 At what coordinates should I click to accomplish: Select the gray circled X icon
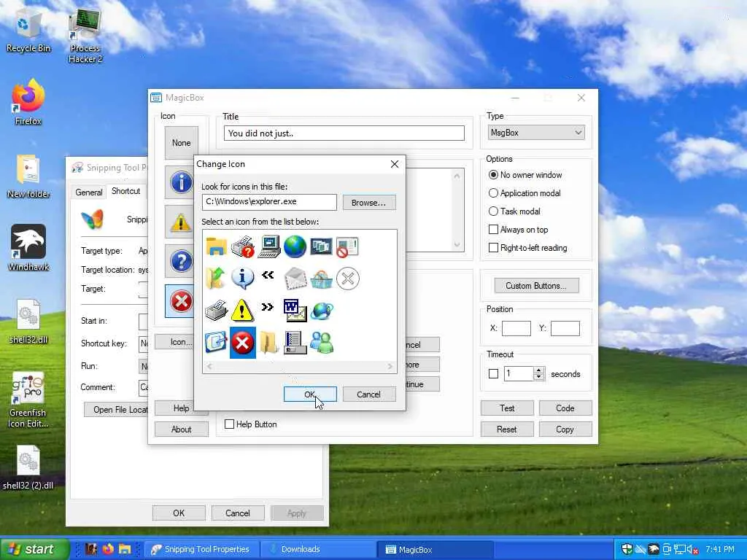(x=347, y=279)
